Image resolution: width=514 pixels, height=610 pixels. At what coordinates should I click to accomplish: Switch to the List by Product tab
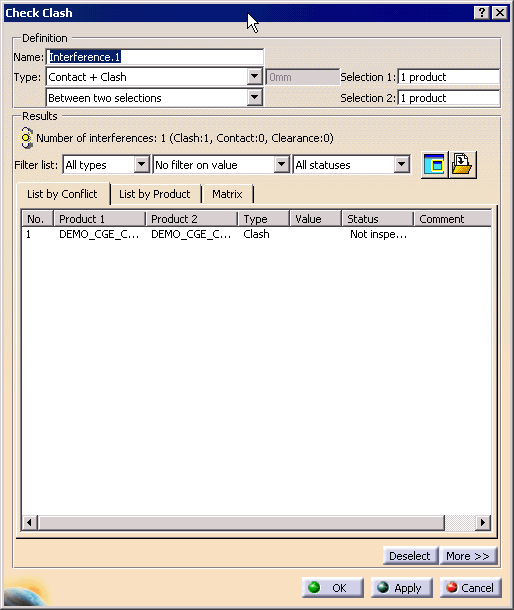[154, 194]
